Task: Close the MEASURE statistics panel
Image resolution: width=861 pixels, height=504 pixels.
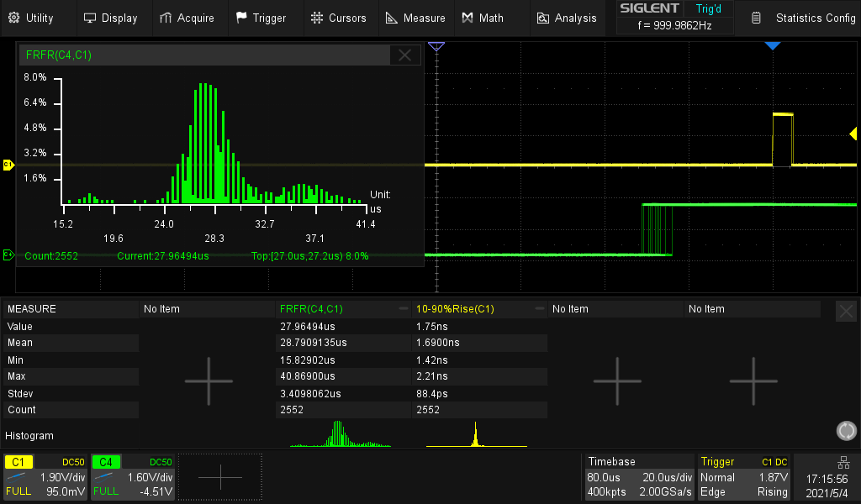Action: [846, 312]
